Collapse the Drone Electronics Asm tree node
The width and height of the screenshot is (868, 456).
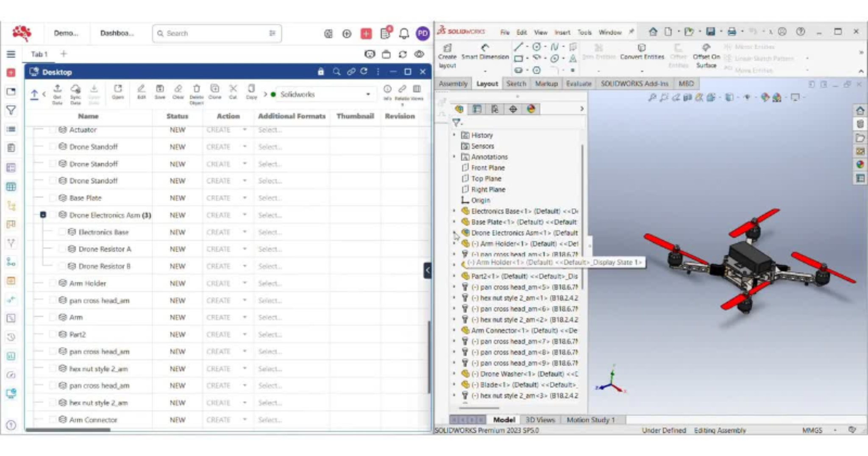point(43,215)
